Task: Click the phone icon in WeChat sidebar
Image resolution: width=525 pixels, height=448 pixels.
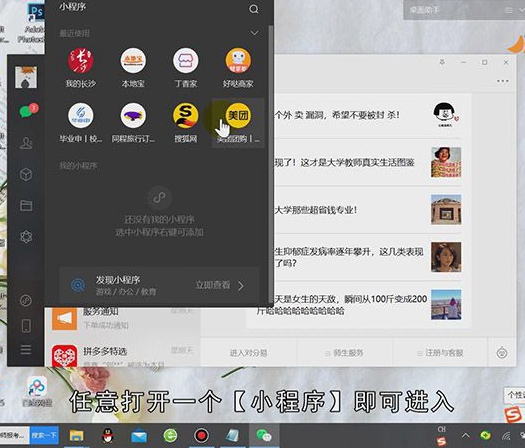Action: [26, 325]
